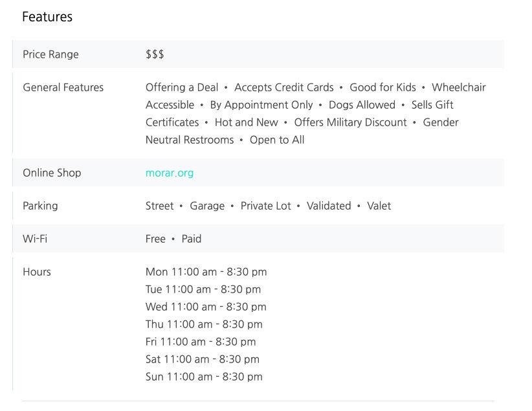Click the Good for Kids feature
The height and width of the screenshot is (411, 532).
pos(382,87)
